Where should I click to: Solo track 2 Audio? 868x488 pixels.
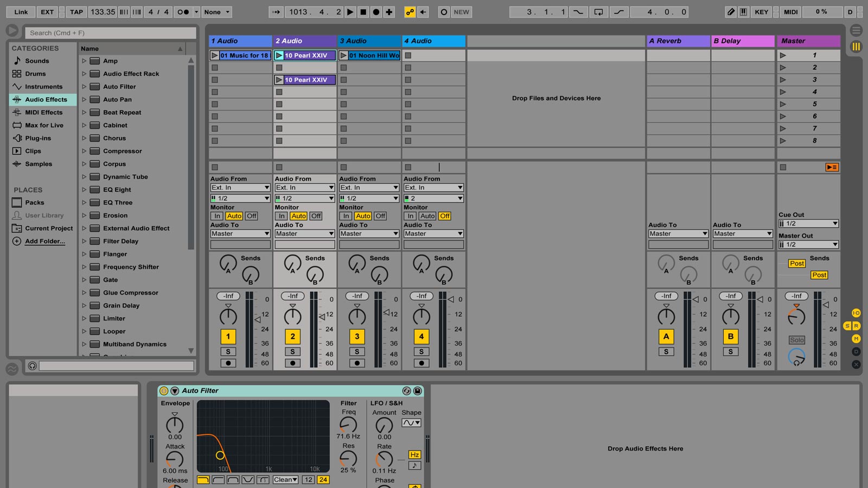pyautogui.click(x=292, y=352)
